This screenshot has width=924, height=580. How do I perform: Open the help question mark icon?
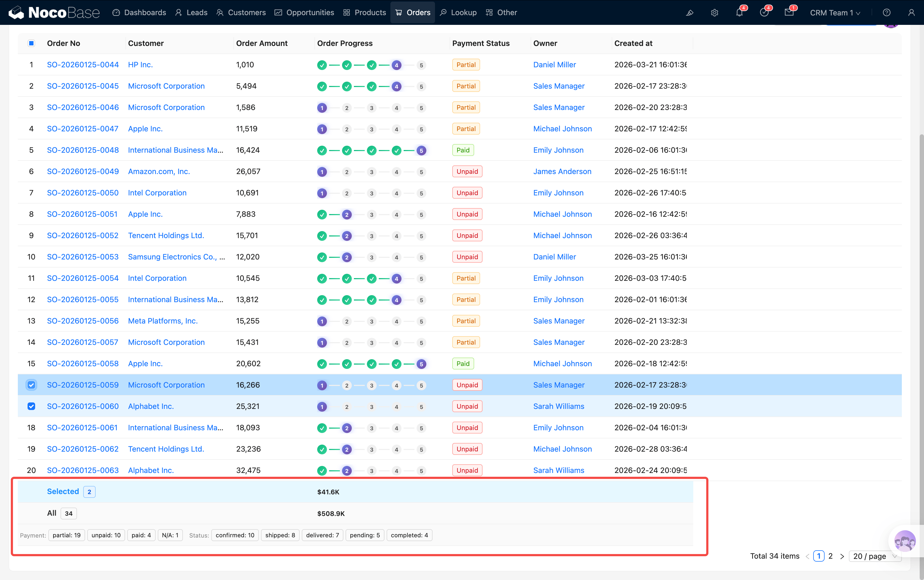[x=886, y=13]
